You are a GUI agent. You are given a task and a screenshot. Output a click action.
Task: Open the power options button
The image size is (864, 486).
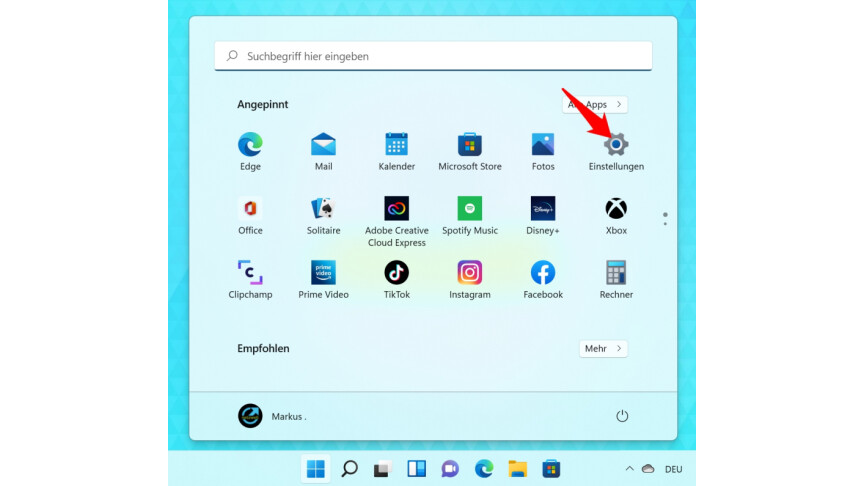(x=622, y=416)
